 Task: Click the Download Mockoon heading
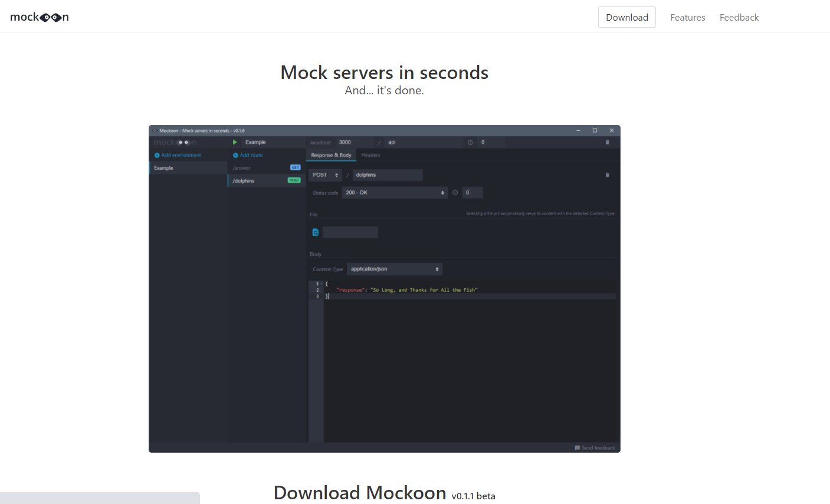coord(360,492)
